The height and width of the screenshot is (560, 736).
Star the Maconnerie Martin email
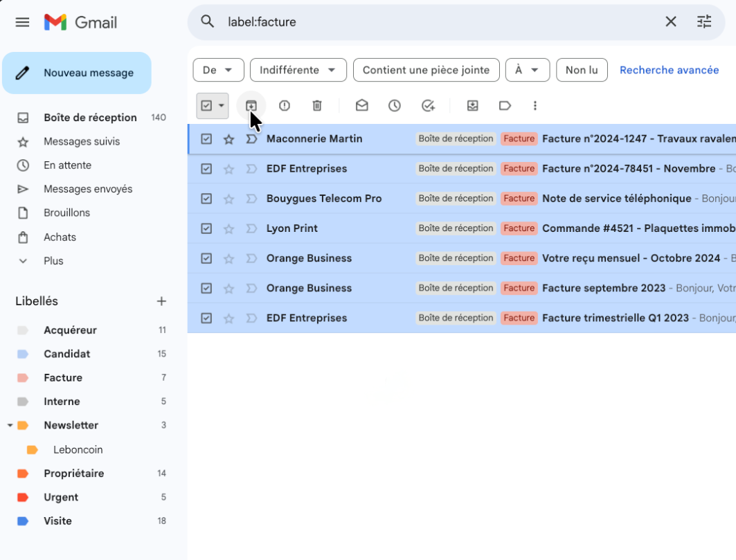228,139
